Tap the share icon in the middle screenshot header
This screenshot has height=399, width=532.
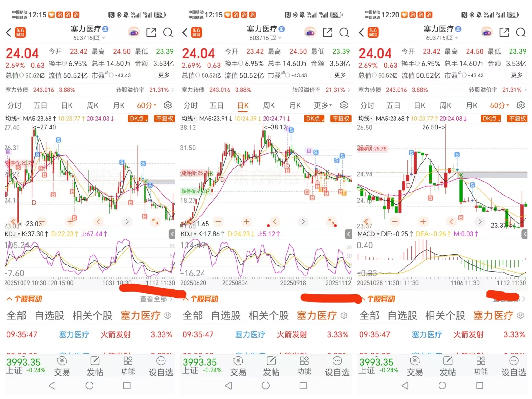point(327,32)
